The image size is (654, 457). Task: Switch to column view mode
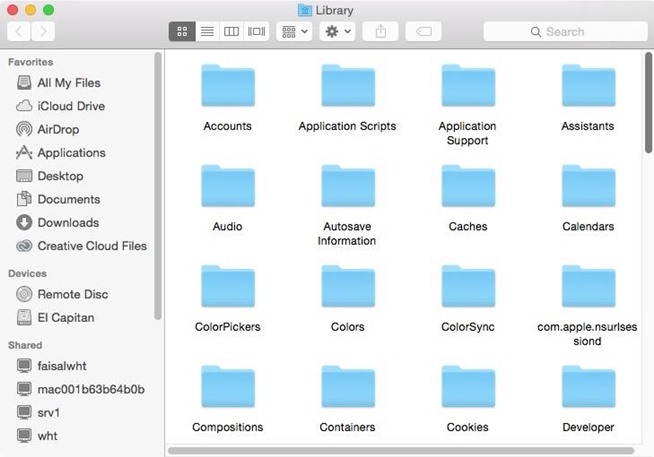(x=231, y=32)
